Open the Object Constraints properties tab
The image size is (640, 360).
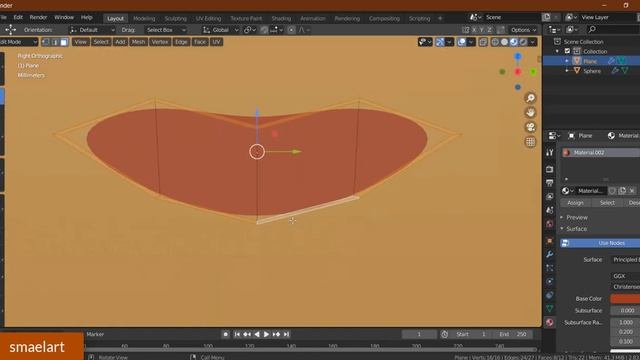(x=550, y=295)
